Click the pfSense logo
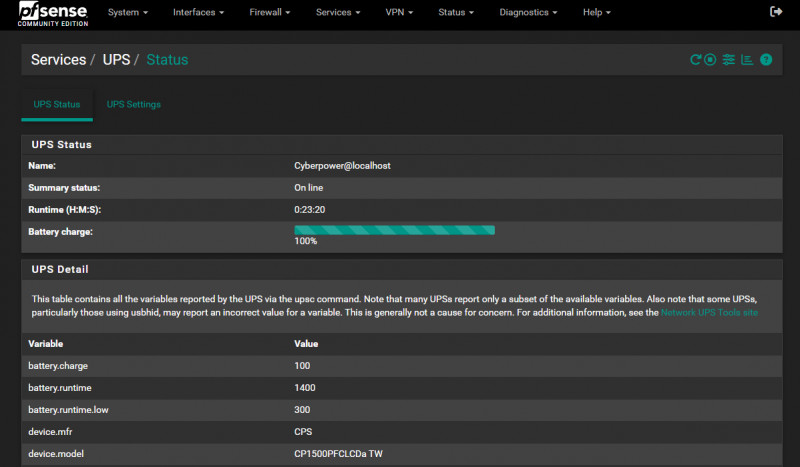 51,14
